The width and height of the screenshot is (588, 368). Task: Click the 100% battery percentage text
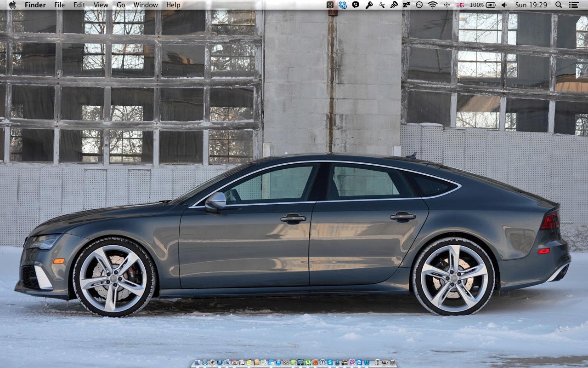click(476, 5)
